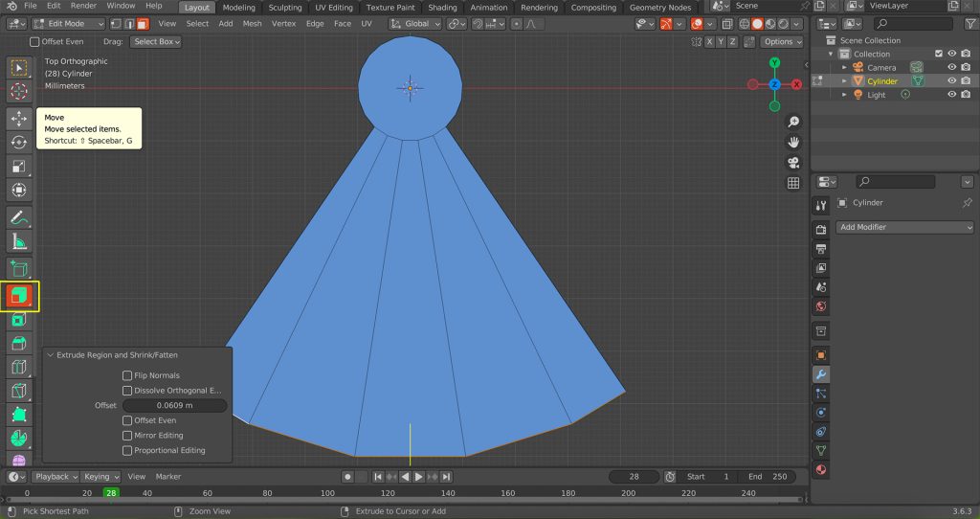
Task: Pick the Rotate tool
Action: pos(19,143)
